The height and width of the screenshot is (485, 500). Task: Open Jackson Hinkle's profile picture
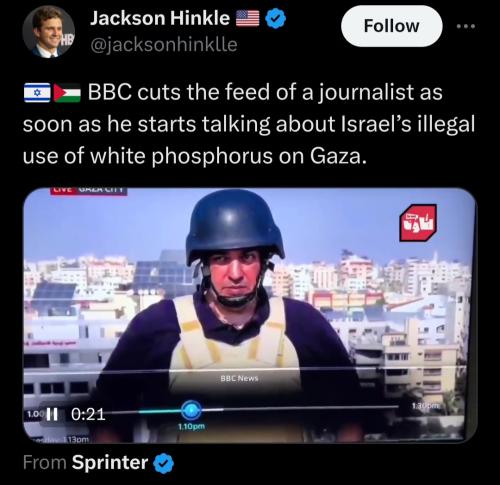[x=48, y=32]
